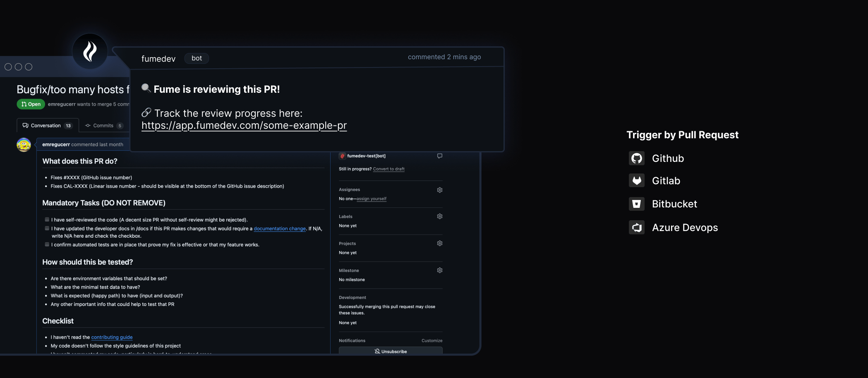Viewport: 868px width, 378px height.
Task: Click the comment icon beside fumedev-test[bot]
Action: pos(440,156)
